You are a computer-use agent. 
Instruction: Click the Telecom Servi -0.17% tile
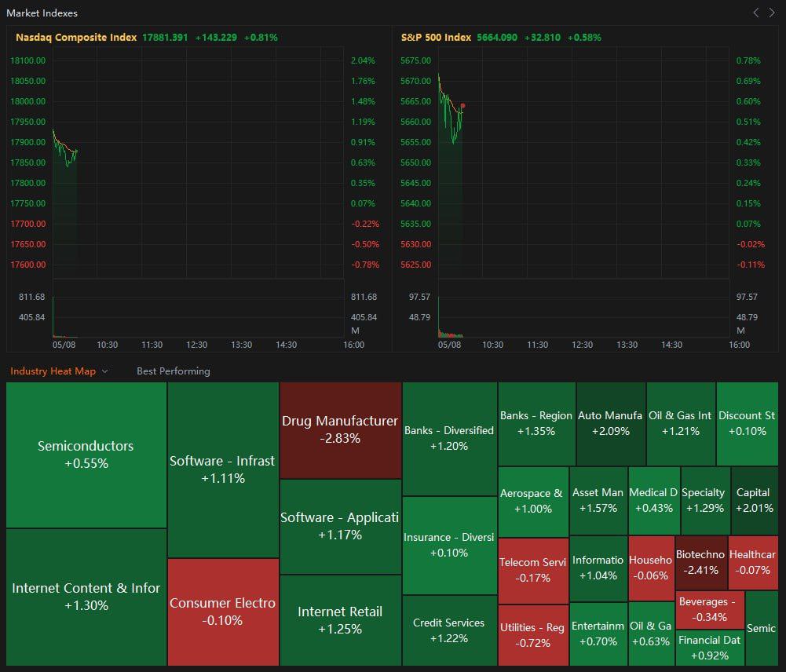coord(533,570)
